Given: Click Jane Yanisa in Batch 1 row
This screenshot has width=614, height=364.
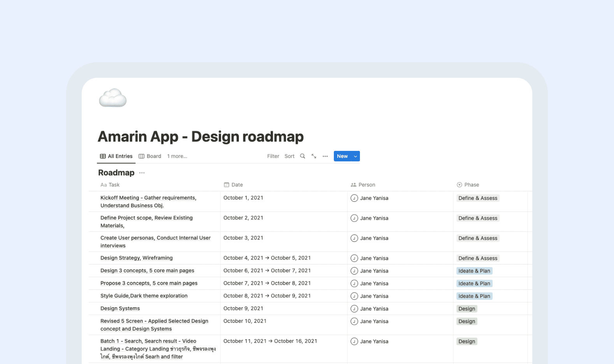Looking at the screenshot, I should point(370,341).
